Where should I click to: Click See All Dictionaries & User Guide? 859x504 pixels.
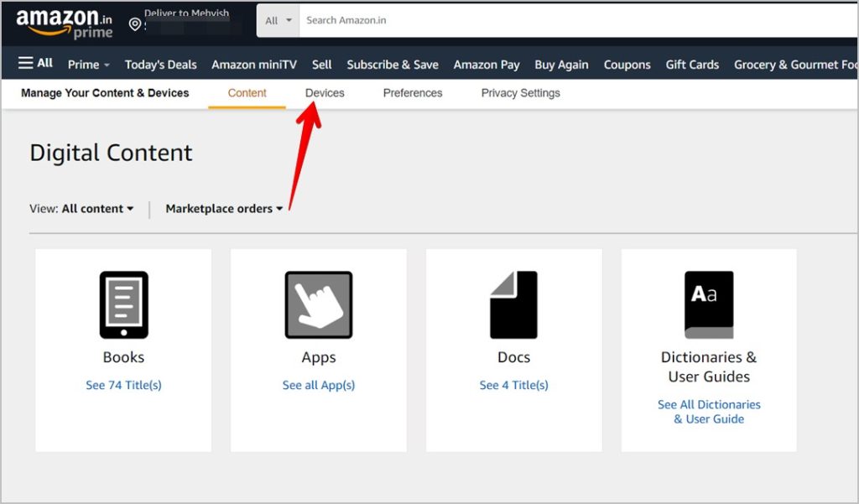(x=709, y=412)
